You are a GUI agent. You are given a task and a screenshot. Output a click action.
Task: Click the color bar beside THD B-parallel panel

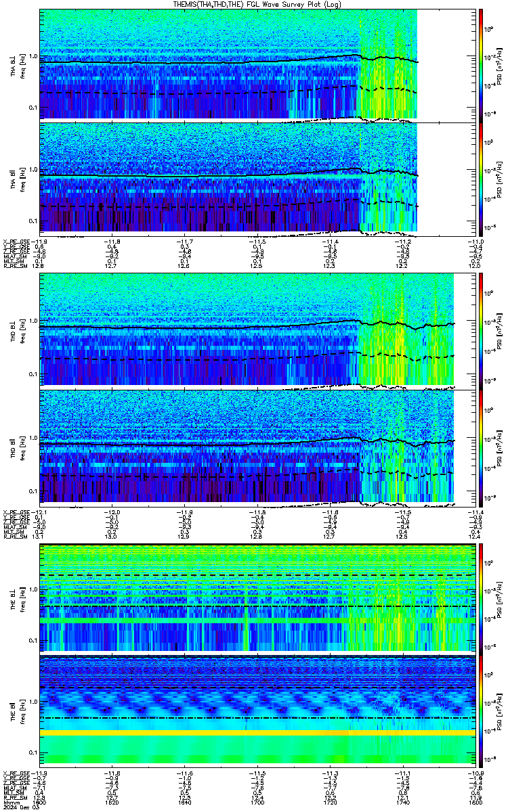pos(481,447)
